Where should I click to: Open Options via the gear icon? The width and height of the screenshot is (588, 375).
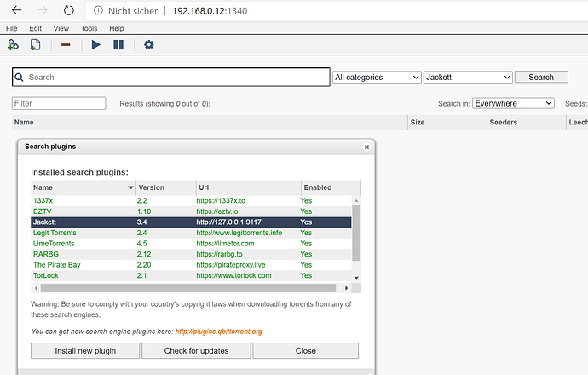[x=149, y=44]
